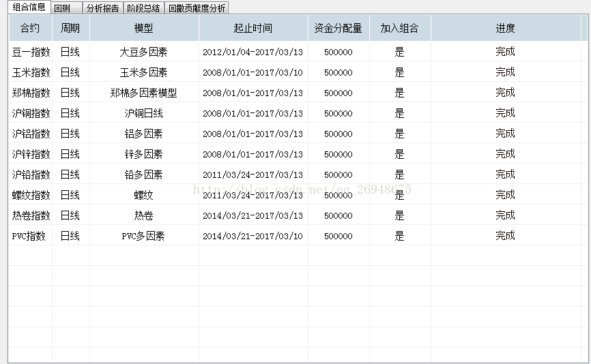The height and width of the screenshot is (364, 591).
Task: Select the 热卷指数 contract cell
Action: (x=31, y=215)
